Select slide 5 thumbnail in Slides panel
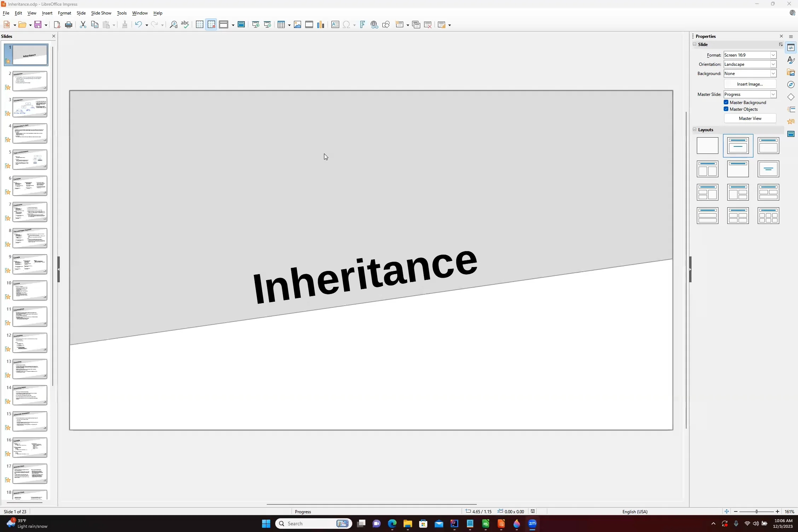 click(x=30, y=160)
